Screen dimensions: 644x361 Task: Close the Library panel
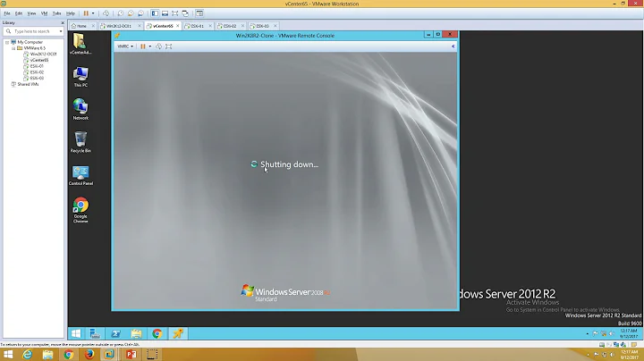point(63,22)
